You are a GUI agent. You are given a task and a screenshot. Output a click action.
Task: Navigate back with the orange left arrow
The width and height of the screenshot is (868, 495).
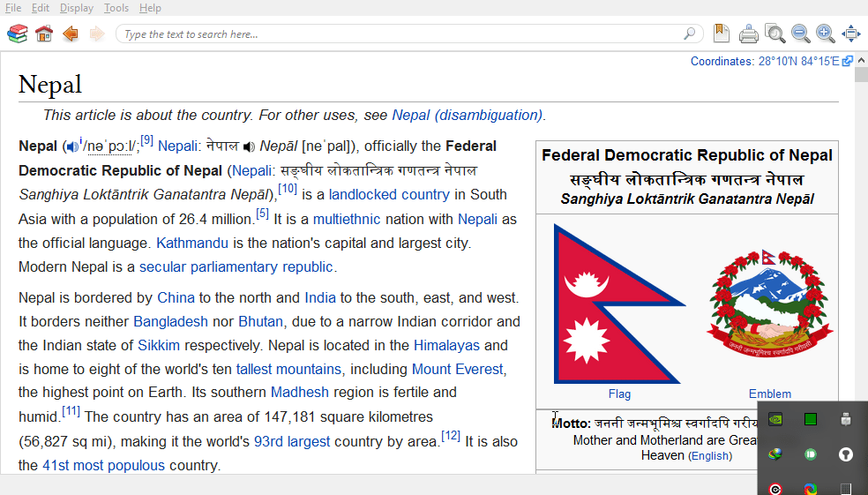point(71,34)
